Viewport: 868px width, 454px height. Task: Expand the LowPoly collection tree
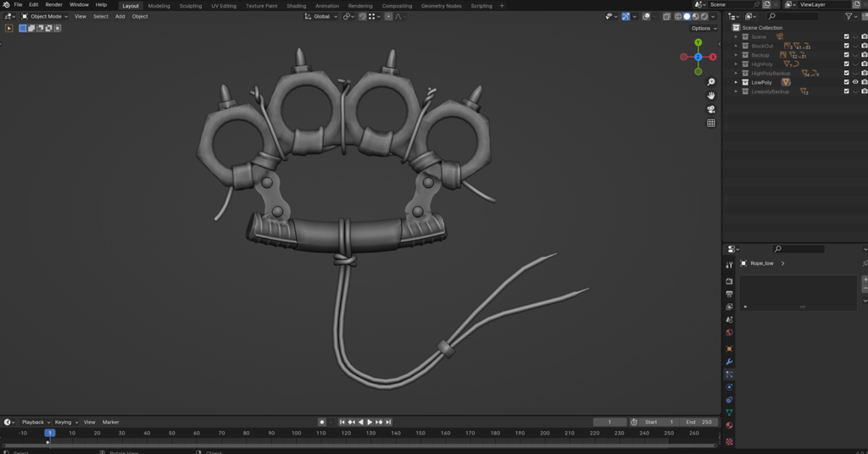736,83
